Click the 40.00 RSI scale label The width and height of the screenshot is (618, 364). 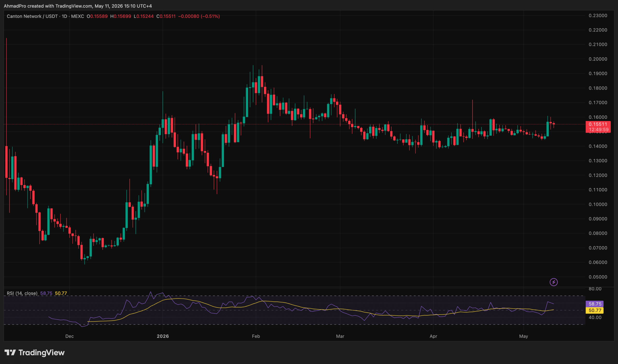(595, 317)
